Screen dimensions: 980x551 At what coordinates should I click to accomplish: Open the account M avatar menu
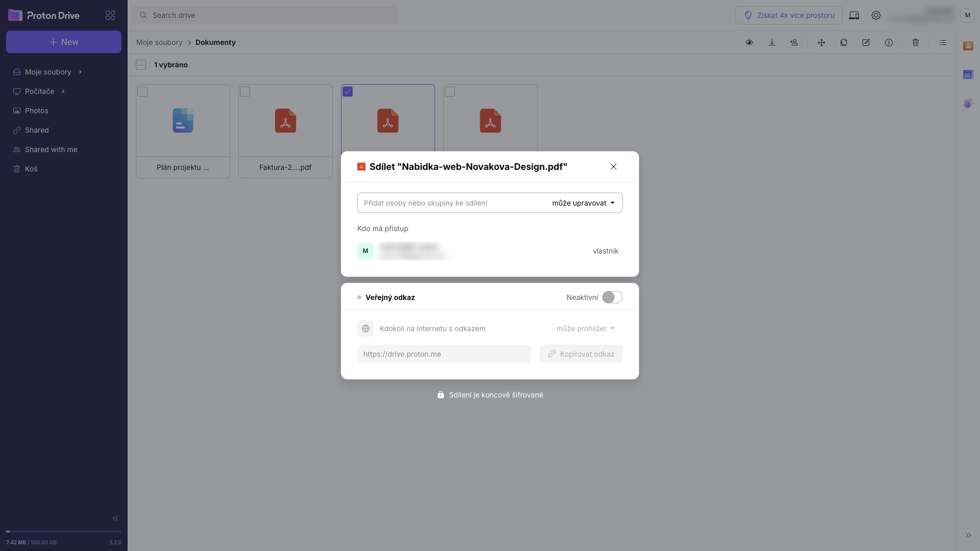coord(968,15)
